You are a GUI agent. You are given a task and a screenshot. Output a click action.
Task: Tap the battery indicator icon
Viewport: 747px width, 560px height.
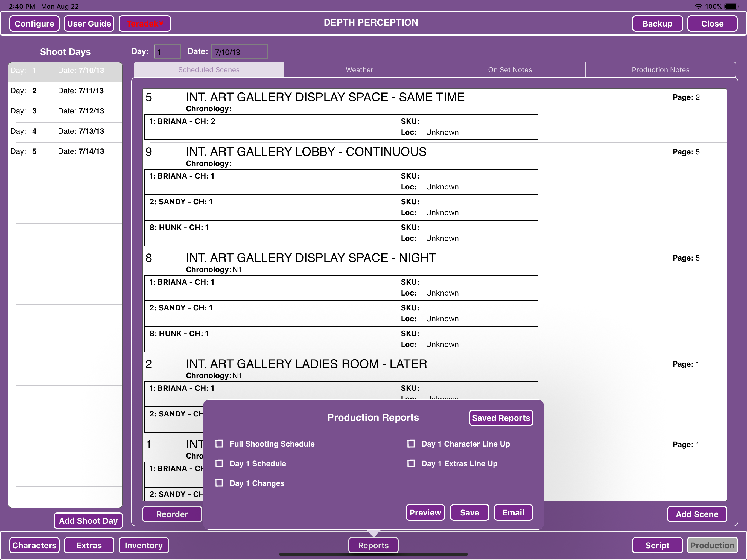point(731,6)
